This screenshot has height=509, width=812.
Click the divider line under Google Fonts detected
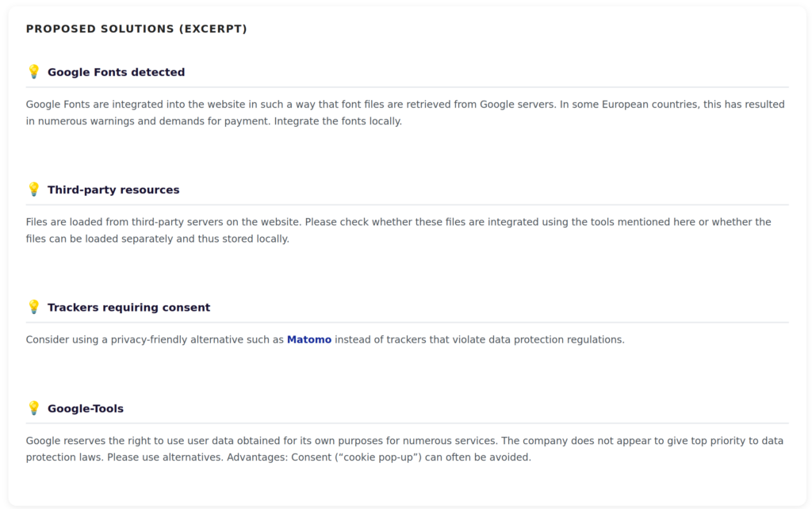(407, 87)
